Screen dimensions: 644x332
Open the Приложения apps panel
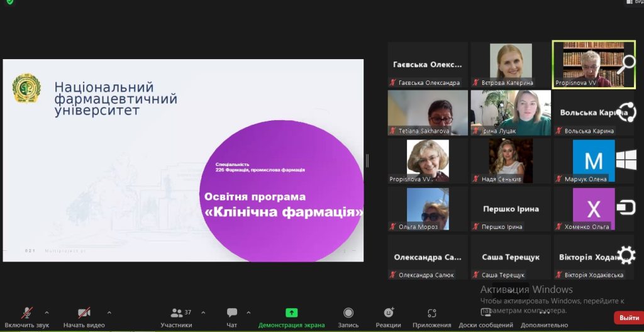tap(431, 318)
